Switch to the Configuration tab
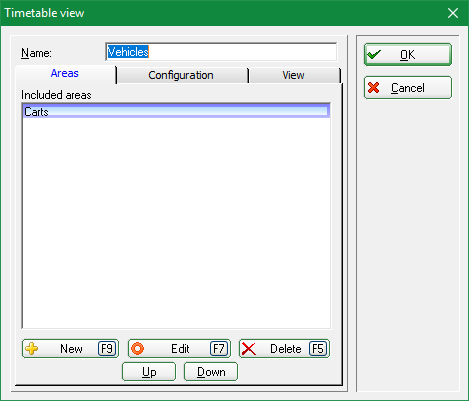 [181, 75]
